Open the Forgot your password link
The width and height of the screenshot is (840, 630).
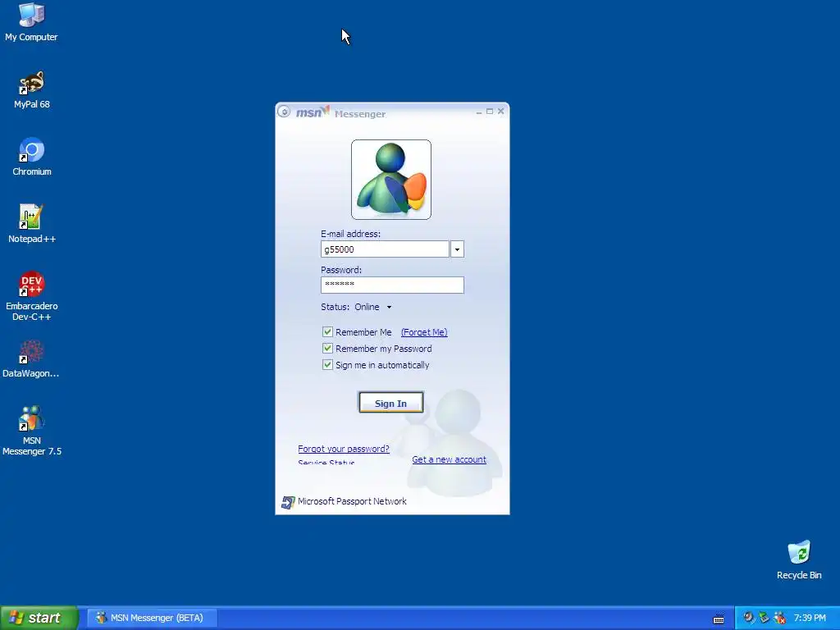point(344,449)
